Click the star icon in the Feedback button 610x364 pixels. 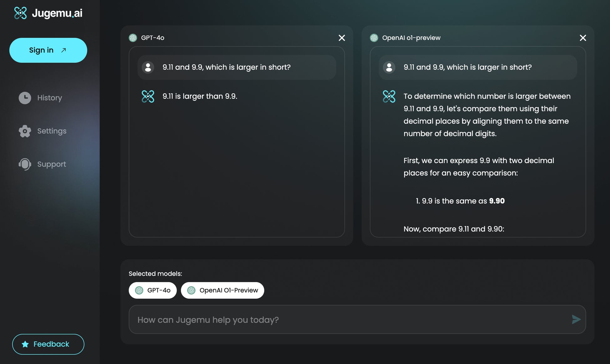25,344
